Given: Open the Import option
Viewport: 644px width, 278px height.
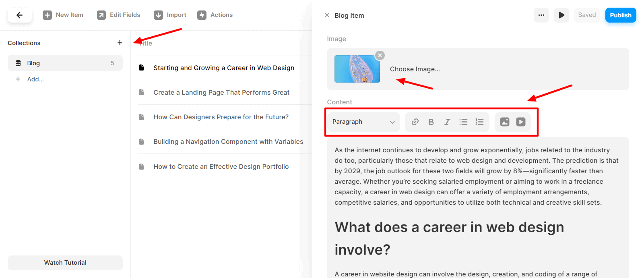Looking at the screenshot, I should tap(170, 15).
